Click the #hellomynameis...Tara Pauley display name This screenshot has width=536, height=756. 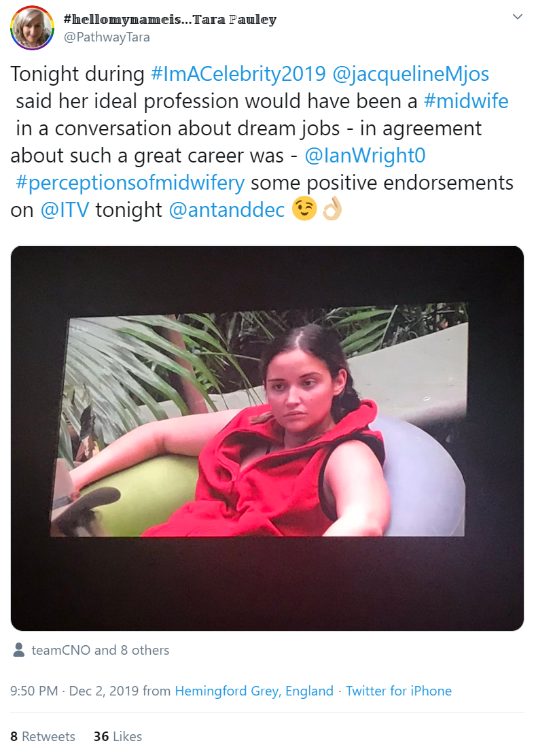(x=170, y=19)
